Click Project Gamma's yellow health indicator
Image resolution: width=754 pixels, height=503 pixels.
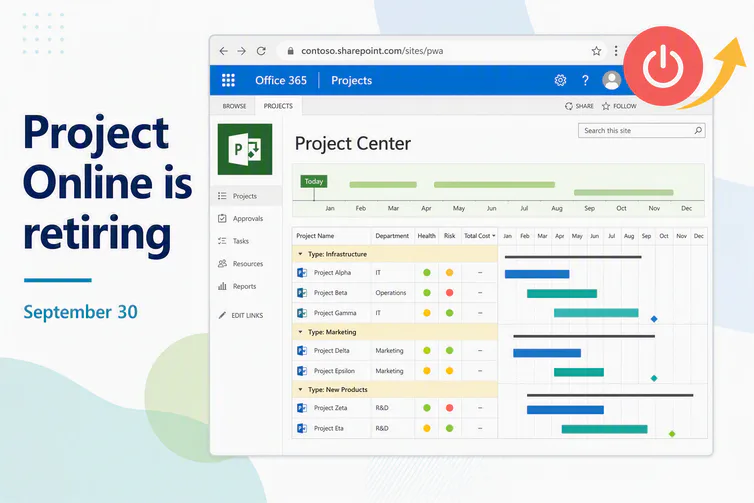[x=427, y=313]
